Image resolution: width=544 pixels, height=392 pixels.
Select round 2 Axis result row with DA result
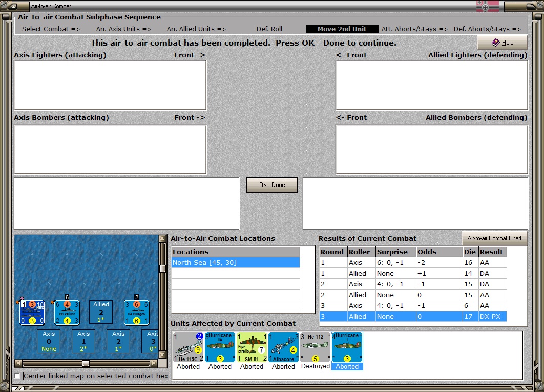(413, 284)
